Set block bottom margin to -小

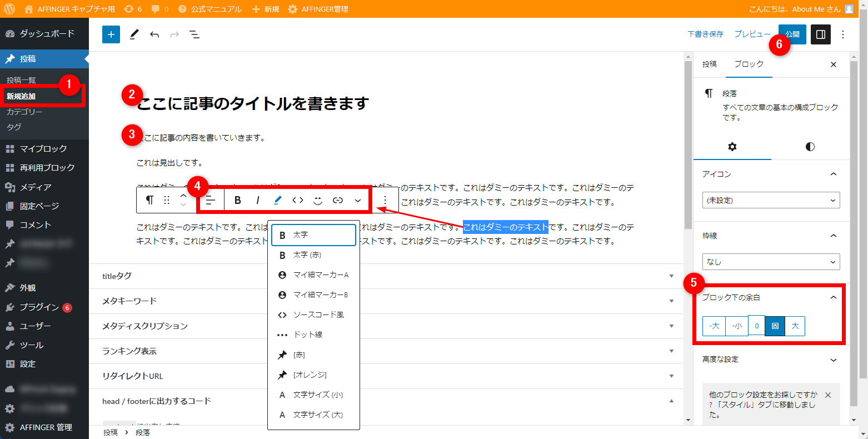[x=737, y=326]
